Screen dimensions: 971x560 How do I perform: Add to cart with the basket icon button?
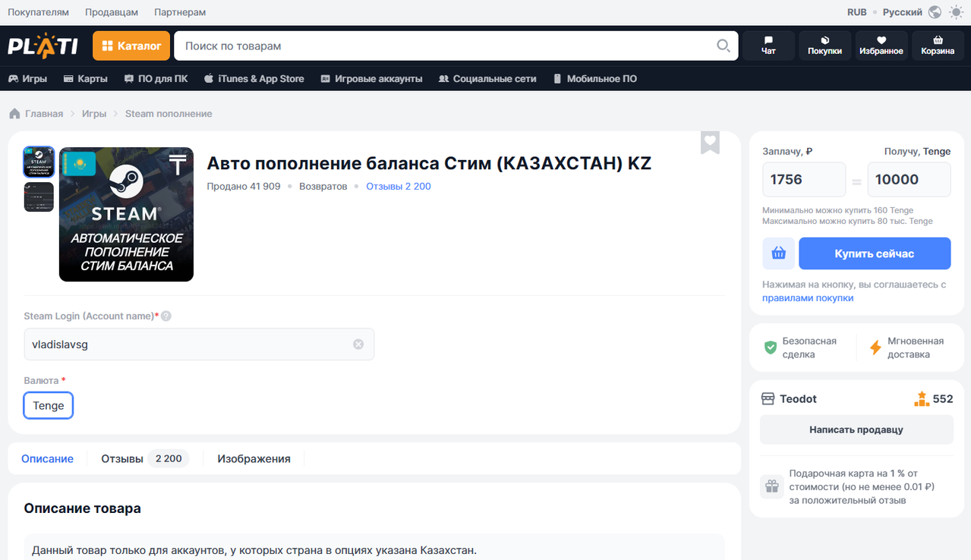click(778, 253)
